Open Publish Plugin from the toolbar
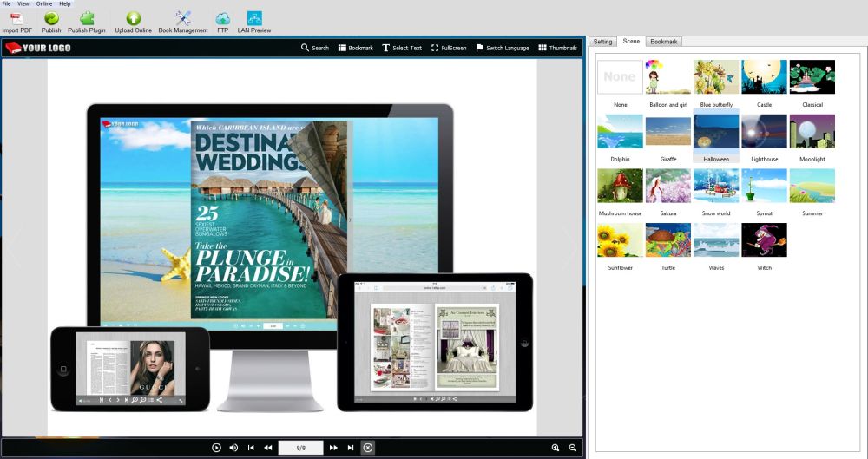The width and height of the screenshot is (868, 459). [x=87, y=18]
